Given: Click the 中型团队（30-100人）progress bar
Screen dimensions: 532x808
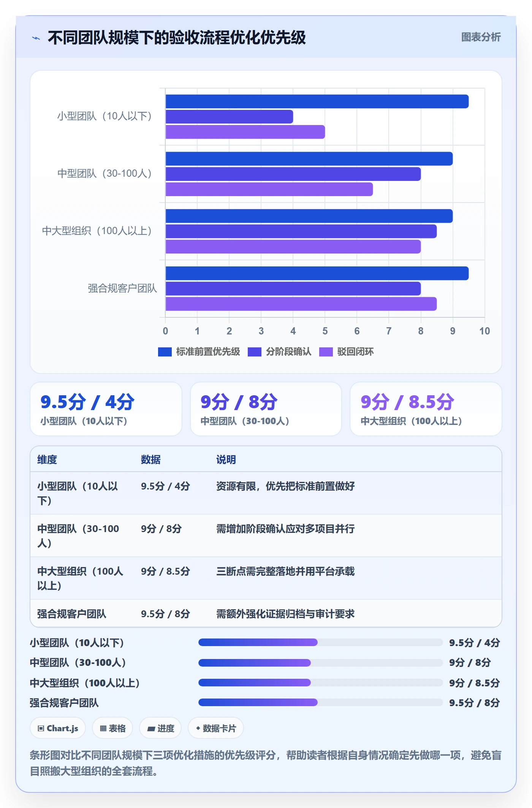Looking at the screenshot, I should (x=321, y=662).
